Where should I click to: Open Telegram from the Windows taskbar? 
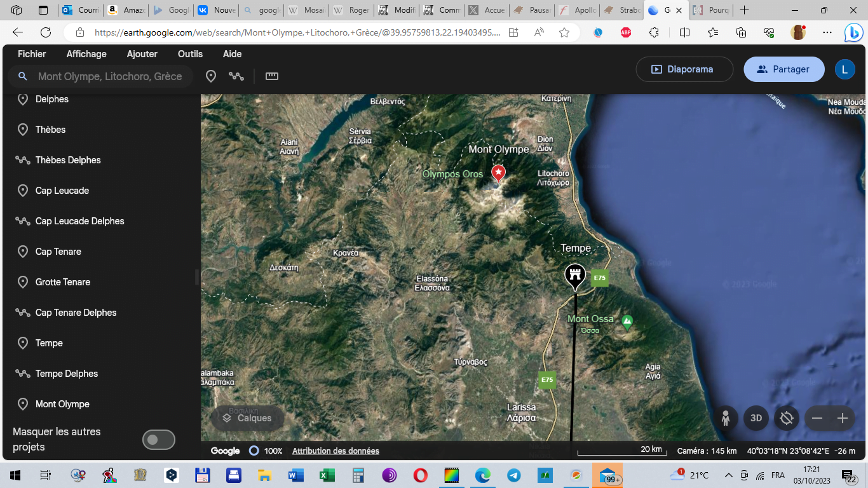click(x=514, y=475)
